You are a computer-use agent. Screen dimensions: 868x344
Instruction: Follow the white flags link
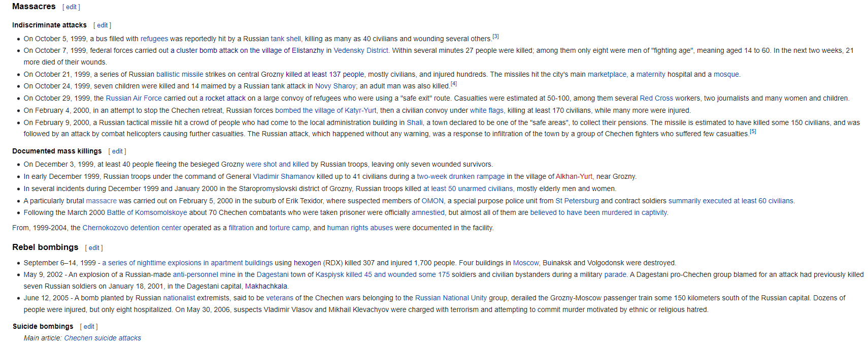point(486,111)
